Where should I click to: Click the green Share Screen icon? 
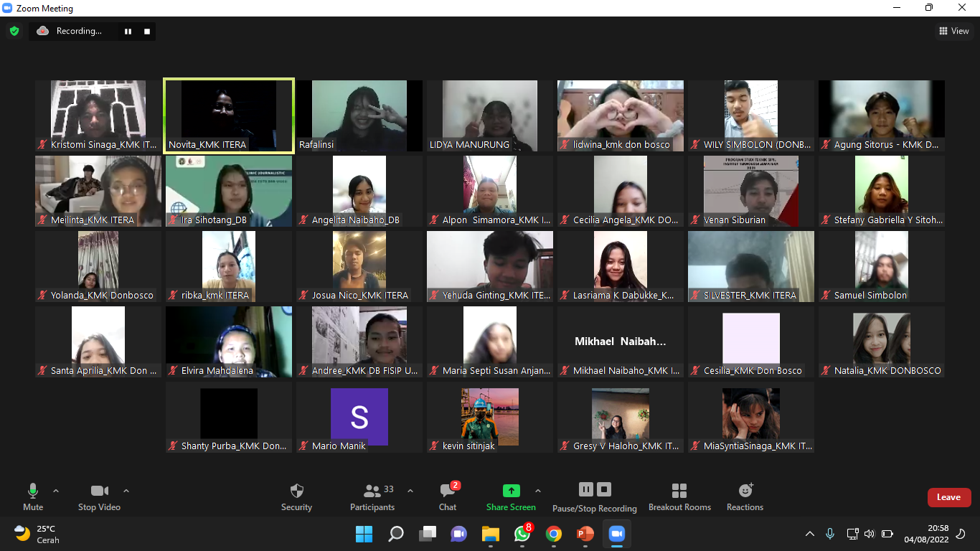511,491
